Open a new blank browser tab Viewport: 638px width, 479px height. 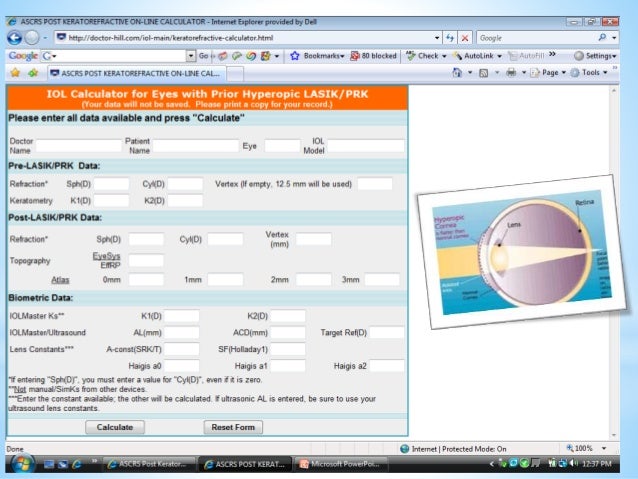(235, 74)
